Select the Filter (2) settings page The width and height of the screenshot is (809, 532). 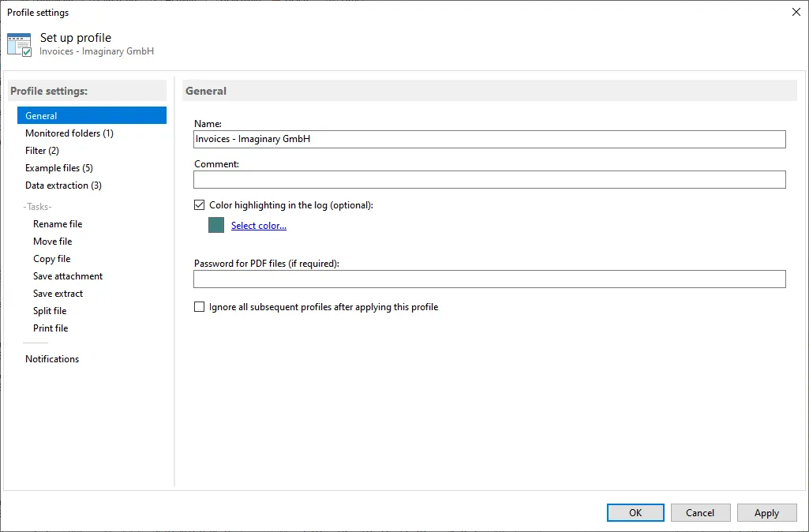pyautogui.click(x=43, y=150)
